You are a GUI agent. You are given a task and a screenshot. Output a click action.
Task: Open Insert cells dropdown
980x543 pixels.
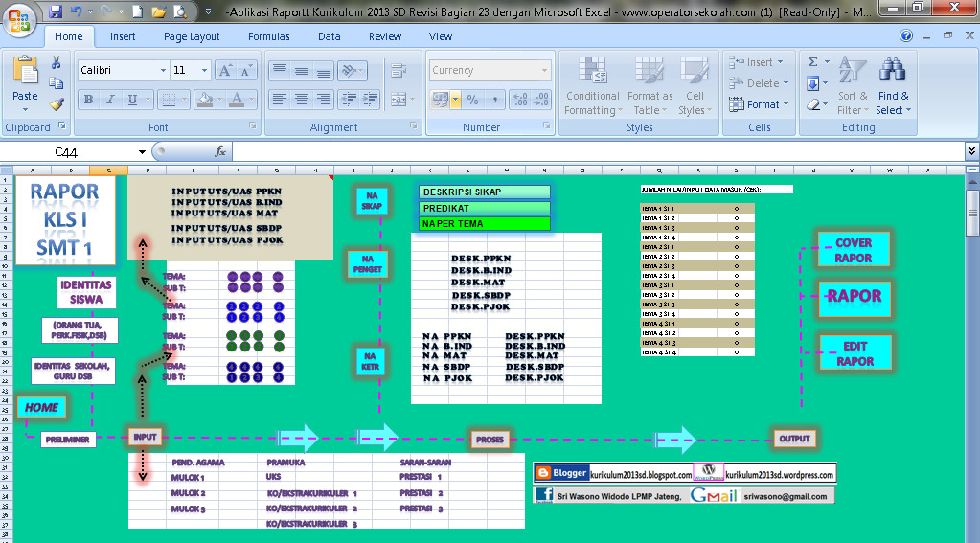pyautogui.click(x=756, y=62)
